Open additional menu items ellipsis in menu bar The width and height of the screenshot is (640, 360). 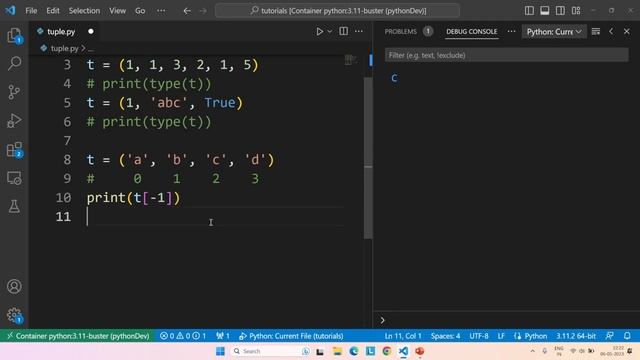[x=161, y=11]
